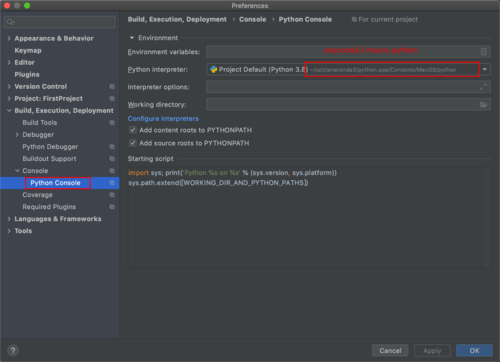Click project-level icon beside Python Console row
The width and height of the screenshot is (500, 362).
[112, 183]
